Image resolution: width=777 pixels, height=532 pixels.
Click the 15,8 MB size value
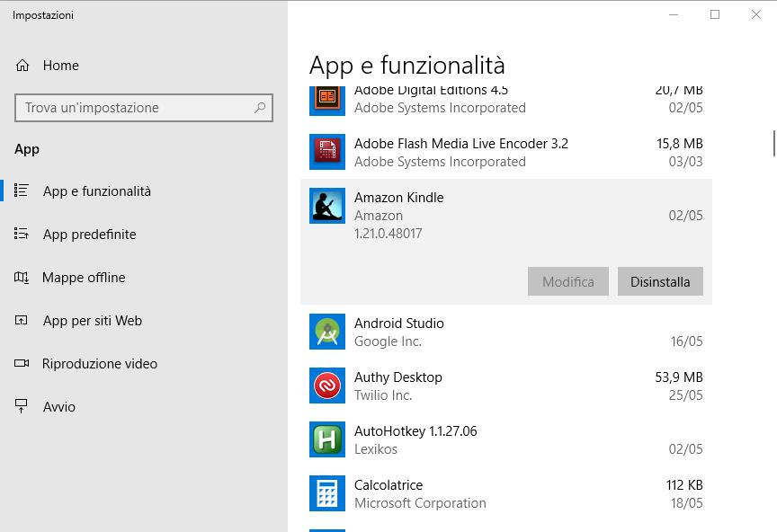point(679,144)
